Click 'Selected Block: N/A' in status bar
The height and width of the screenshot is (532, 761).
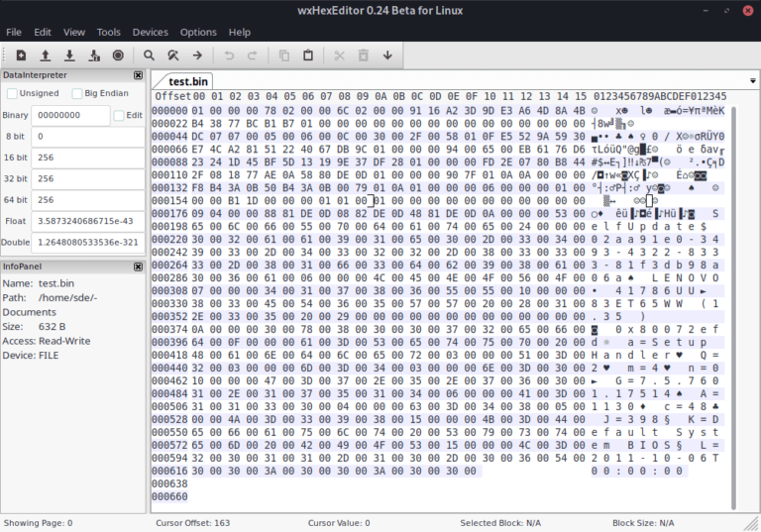coord(500,523)
